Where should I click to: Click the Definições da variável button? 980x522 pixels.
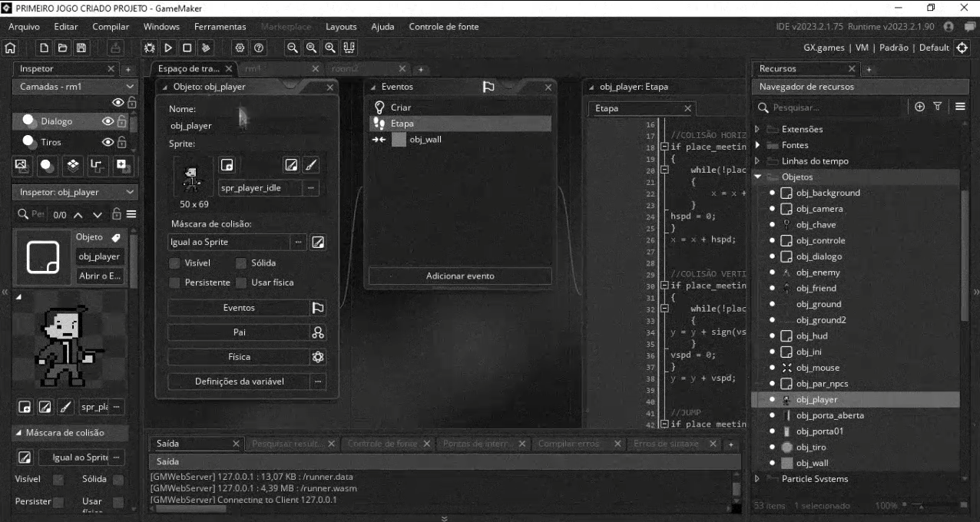click(x=239, y=382)
